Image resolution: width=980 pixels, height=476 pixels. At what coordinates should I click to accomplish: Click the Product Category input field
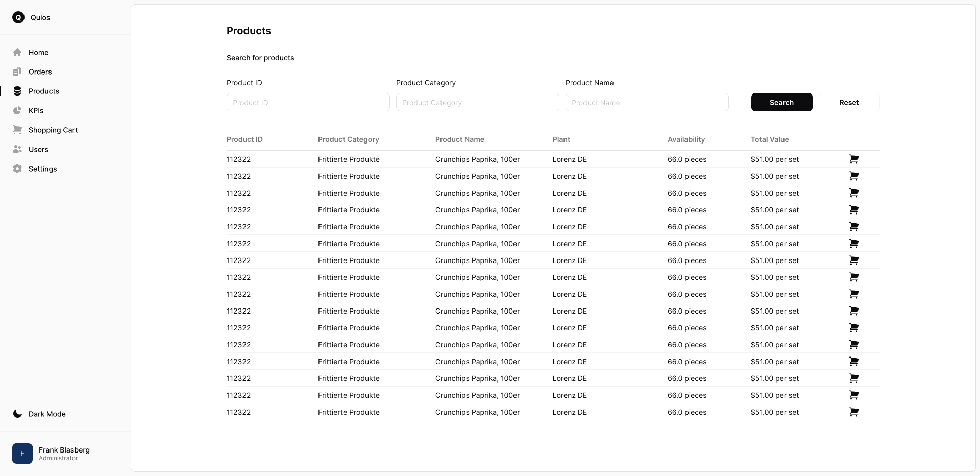477,102
